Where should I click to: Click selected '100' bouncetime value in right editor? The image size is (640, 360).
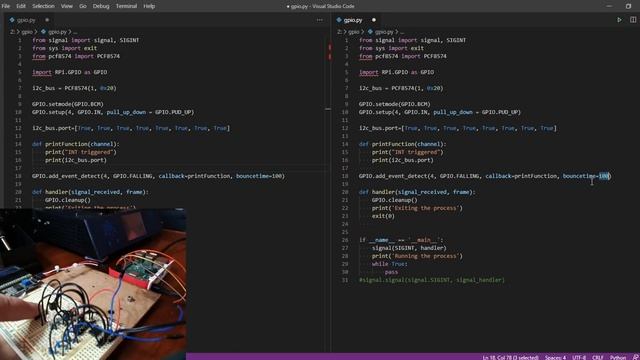604,176
